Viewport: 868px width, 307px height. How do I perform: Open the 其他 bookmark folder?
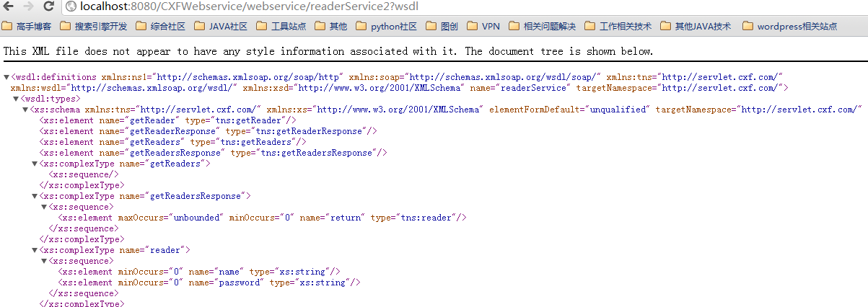click(x=331, y=27)
